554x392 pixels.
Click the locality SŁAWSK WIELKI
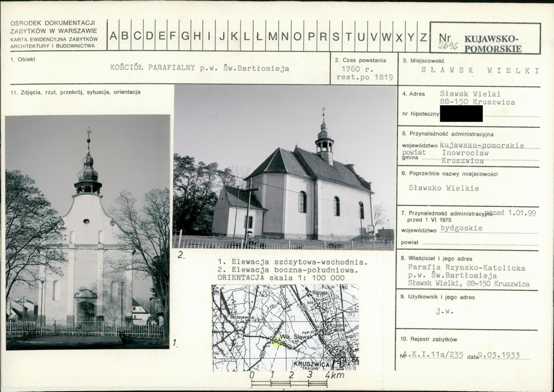tap(481, 70)
